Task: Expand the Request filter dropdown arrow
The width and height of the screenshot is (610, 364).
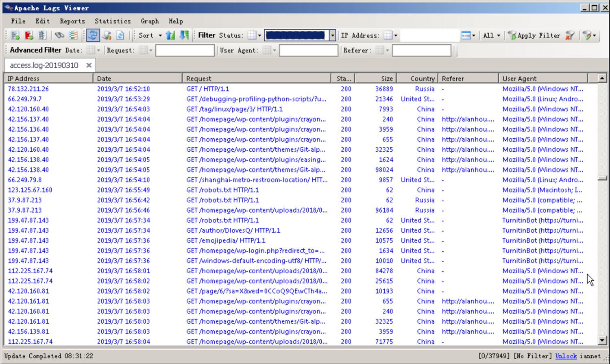Action: [150, 50]
